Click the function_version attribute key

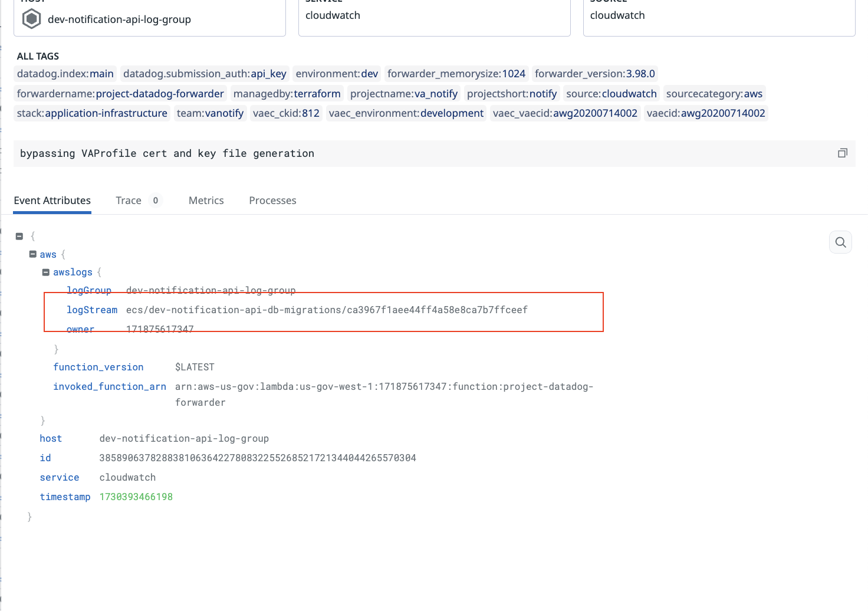click(98, 367)
